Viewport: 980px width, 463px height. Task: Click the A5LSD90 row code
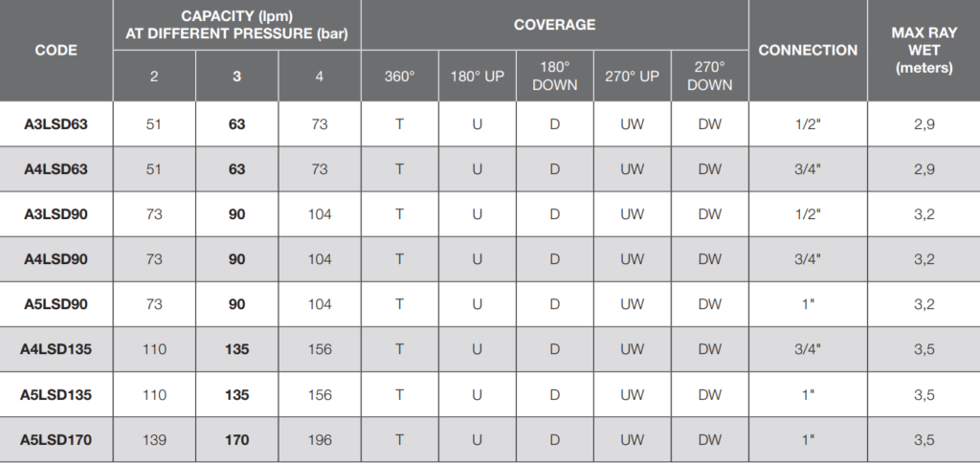[x=56, y=304]
